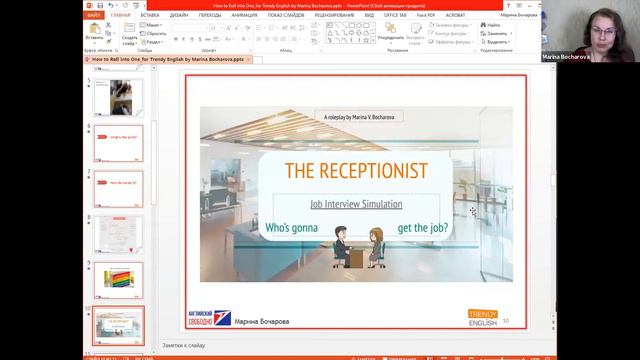Click Find (Найти) with binoculars icon
The height and width of the screenshot is (360, 640).
tap(490, 25)
